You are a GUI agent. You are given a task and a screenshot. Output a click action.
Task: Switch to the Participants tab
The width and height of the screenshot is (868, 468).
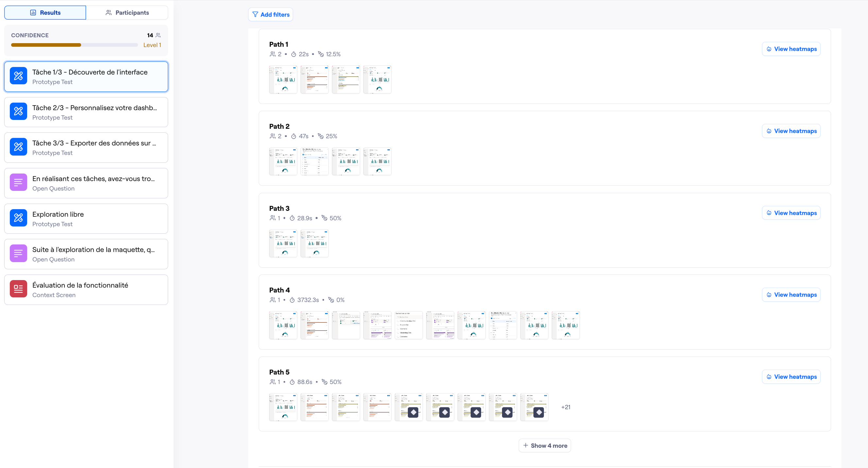(x=127, y=12)
